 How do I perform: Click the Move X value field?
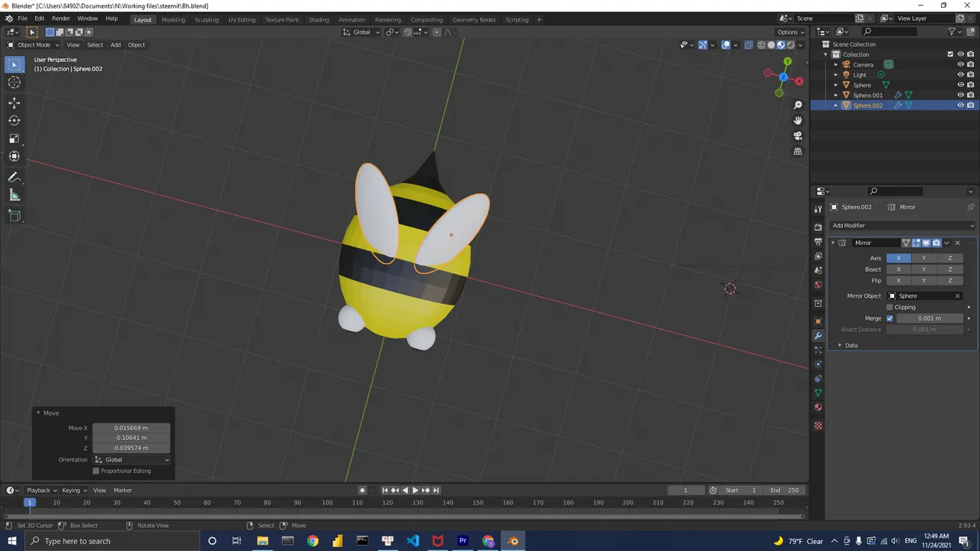tap(132, 428)
